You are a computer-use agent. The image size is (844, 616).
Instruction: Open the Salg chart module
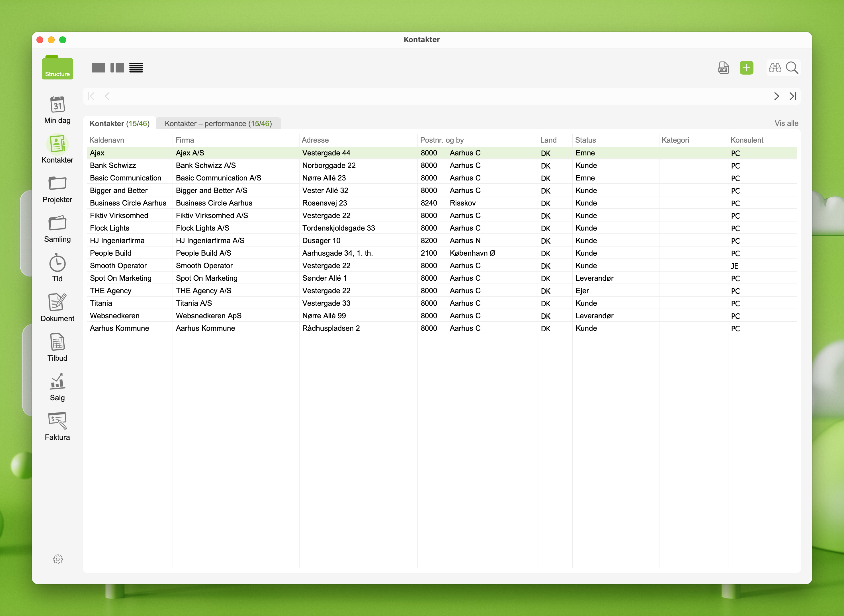point(57,387)
